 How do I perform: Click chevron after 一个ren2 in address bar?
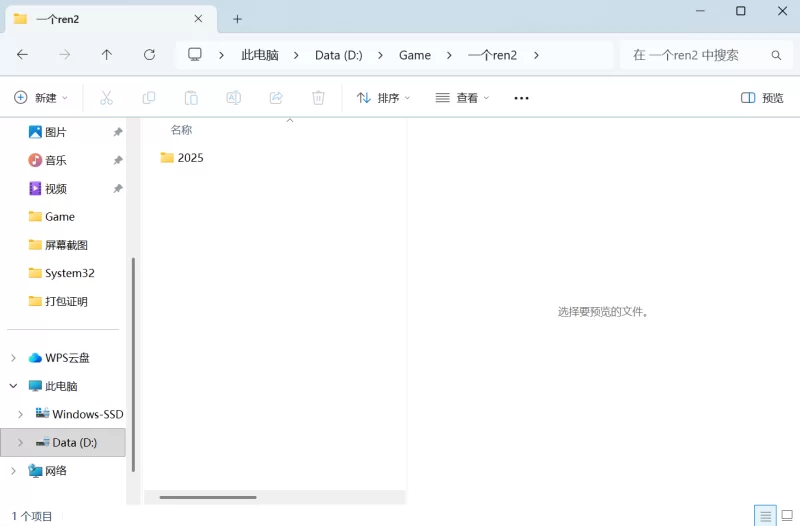coord(536,55)
